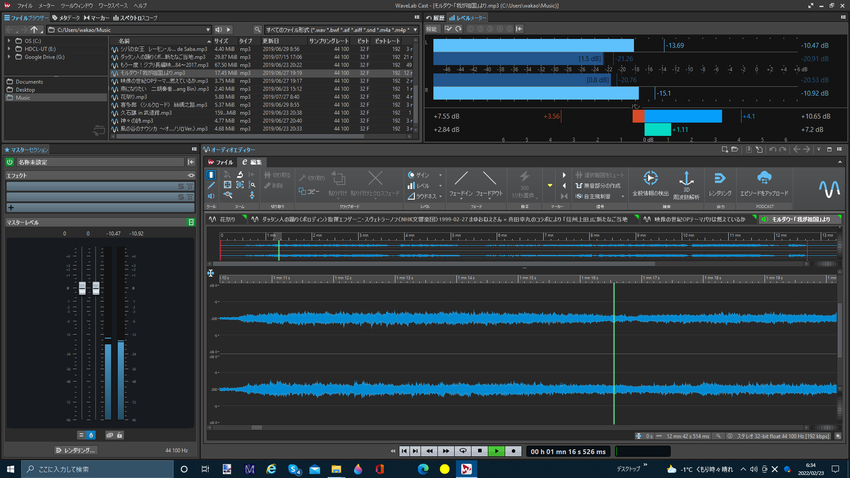The width and height of the screenshot is (850, 478).
Task: Click the fast-forward transport button
Action: click(x=446, y=451)
